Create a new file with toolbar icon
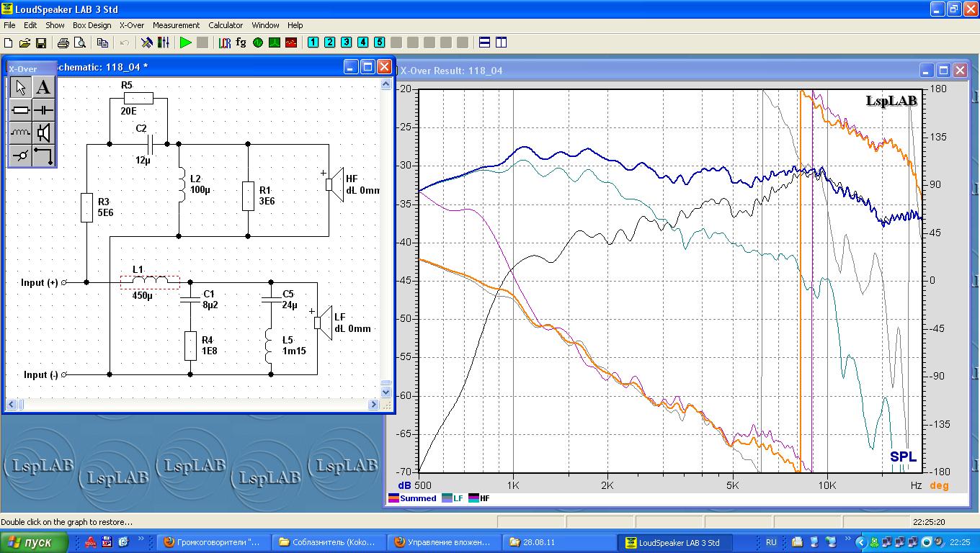 tap(9, 42)
